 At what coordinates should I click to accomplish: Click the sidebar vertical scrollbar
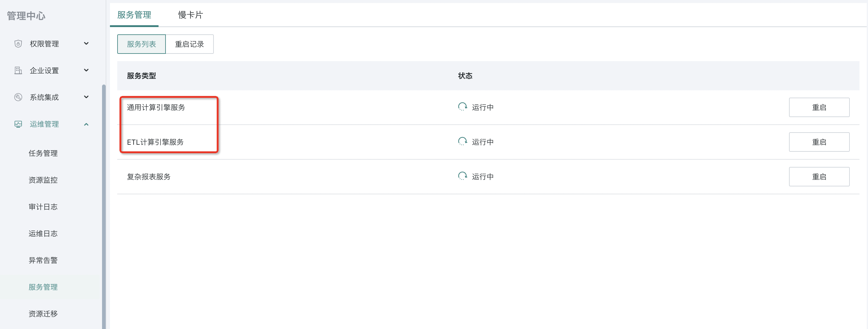pyautogui.click(x=104, y=206)
